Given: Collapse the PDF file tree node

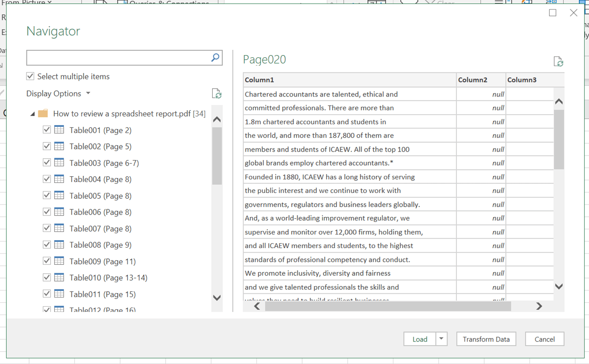Looking at the screenshot, I should point(33,114).
